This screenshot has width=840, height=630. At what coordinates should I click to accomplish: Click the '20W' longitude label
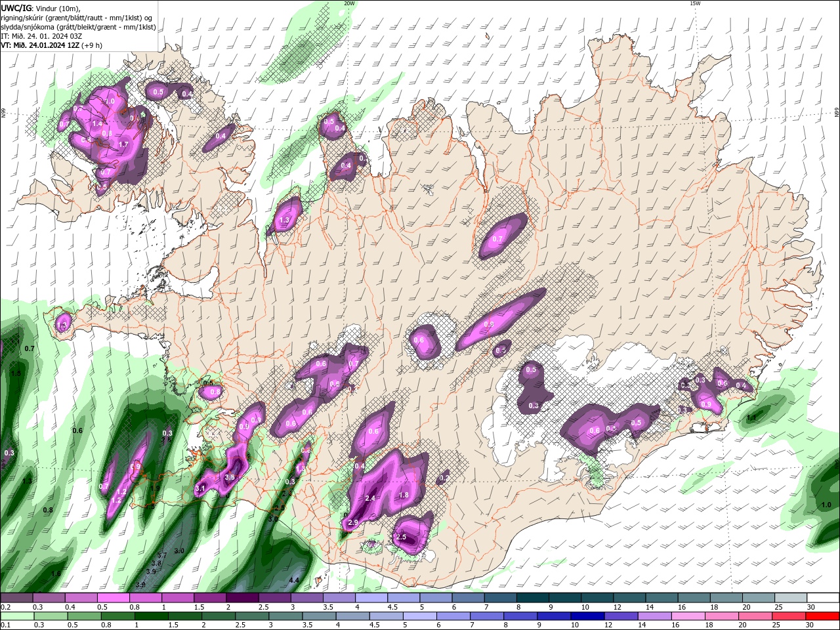click(x=349, y=3)
